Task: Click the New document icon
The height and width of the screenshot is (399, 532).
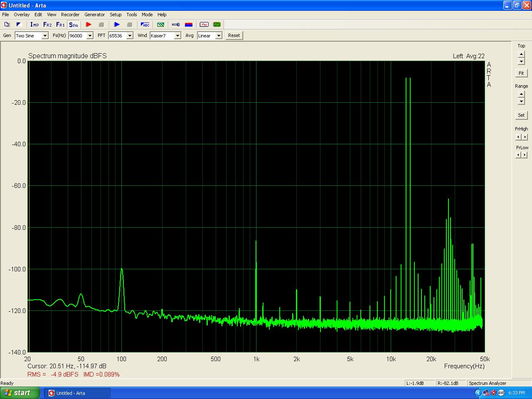Action: click(7, 25)
